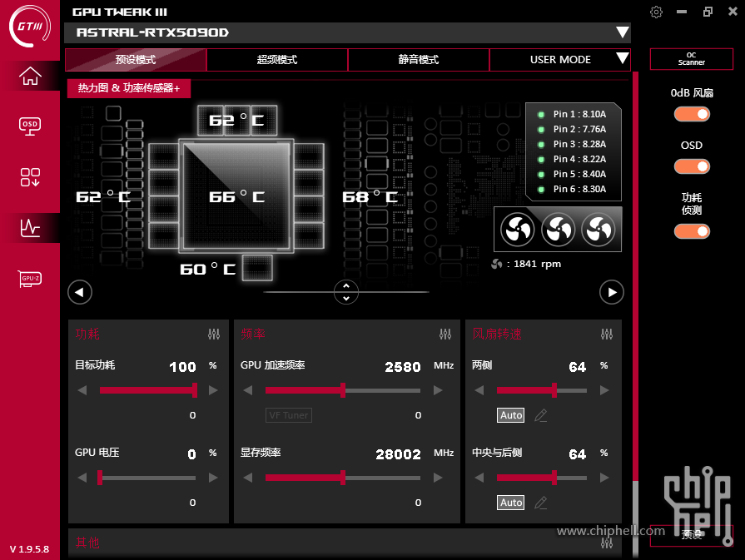Viewport: 745px width, 560px height.
Task: Open the Home page in sidebar
Action: [x=30, y=76]
